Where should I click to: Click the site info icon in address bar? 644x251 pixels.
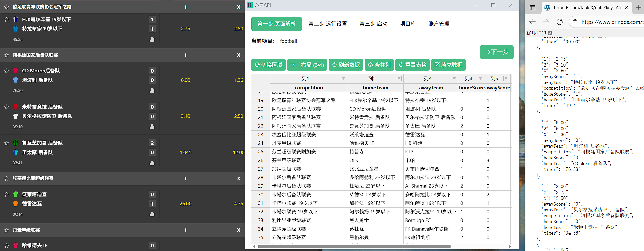pos(575,22)
